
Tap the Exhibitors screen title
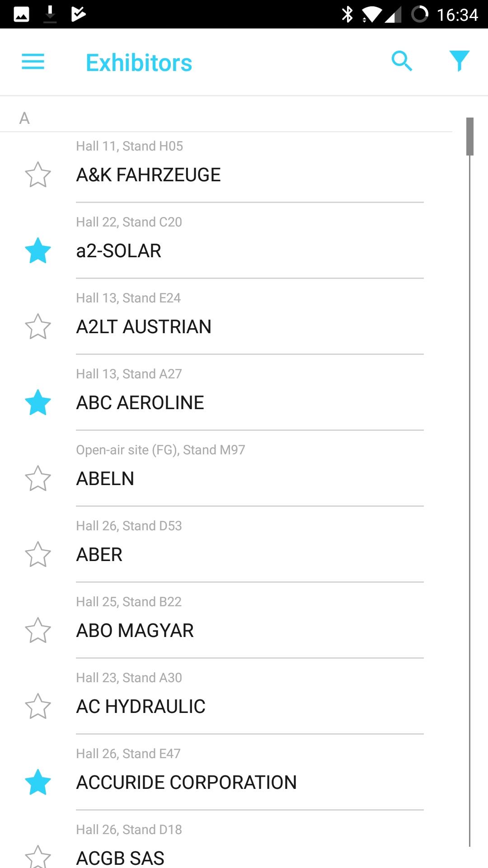coord(139,62)
